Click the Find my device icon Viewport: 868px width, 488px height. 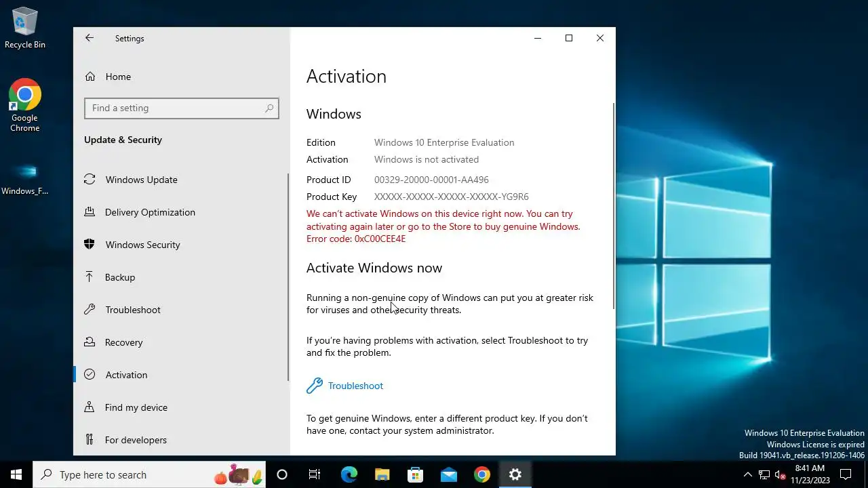90,407
